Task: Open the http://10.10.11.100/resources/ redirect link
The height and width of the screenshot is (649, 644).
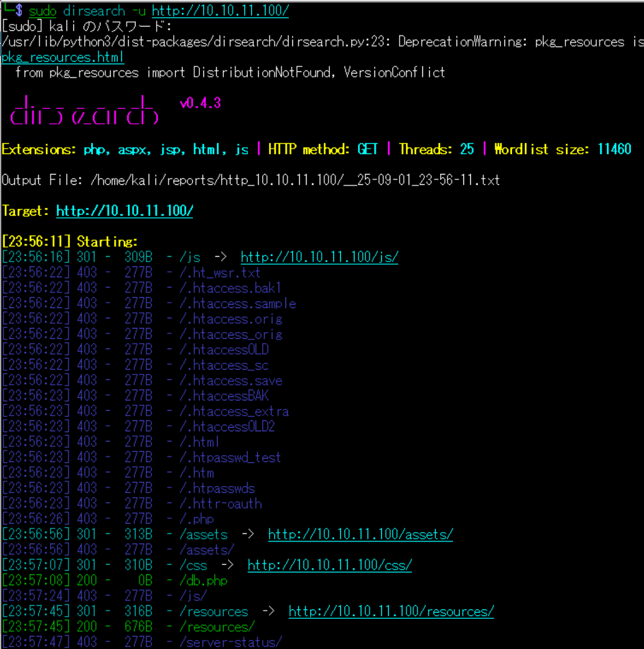Action: click(x=391, y=612)
